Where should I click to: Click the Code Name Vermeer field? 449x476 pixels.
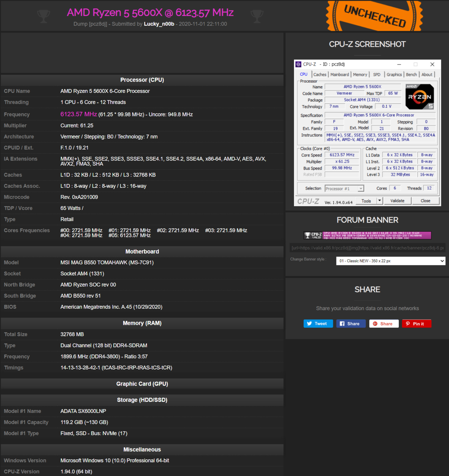[x=344, y=93]
